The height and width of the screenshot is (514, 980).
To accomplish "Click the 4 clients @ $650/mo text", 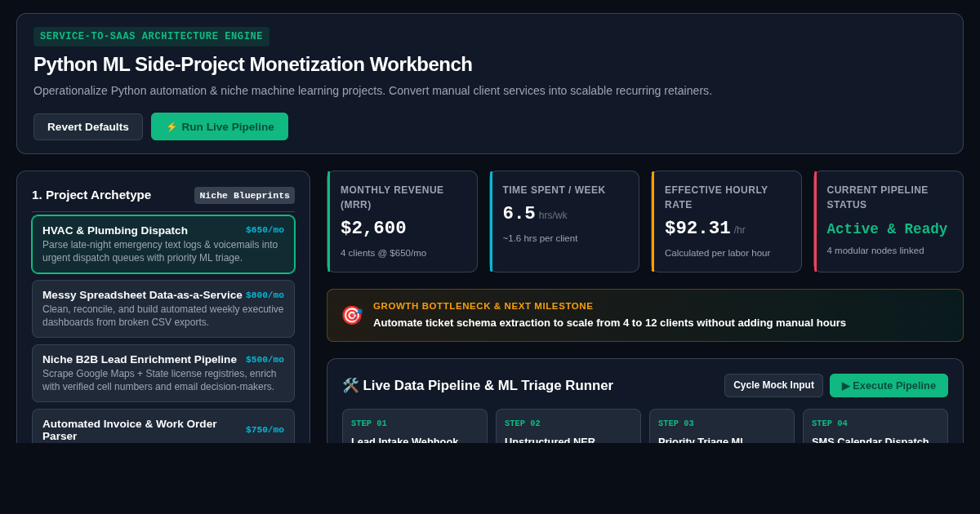I will [x=383, y=253].
